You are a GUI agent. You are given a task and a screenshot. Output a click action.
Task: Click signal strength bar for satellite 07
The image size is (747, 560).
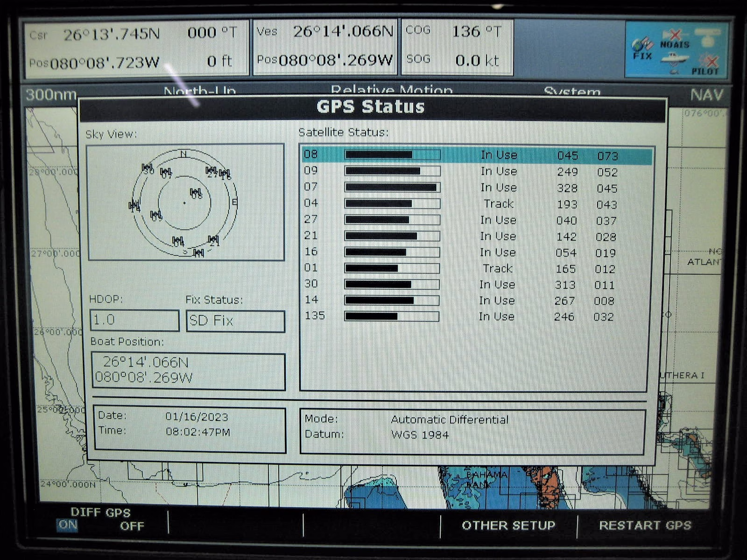[392, 188]
